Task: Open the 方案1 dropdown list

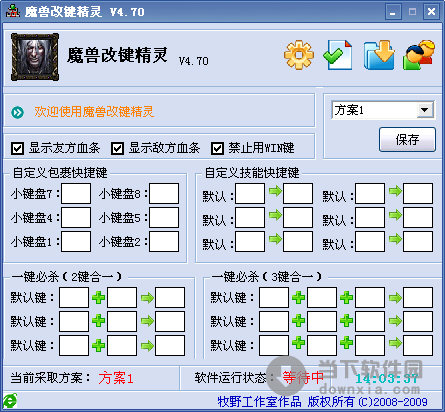Action: point(425,110)
